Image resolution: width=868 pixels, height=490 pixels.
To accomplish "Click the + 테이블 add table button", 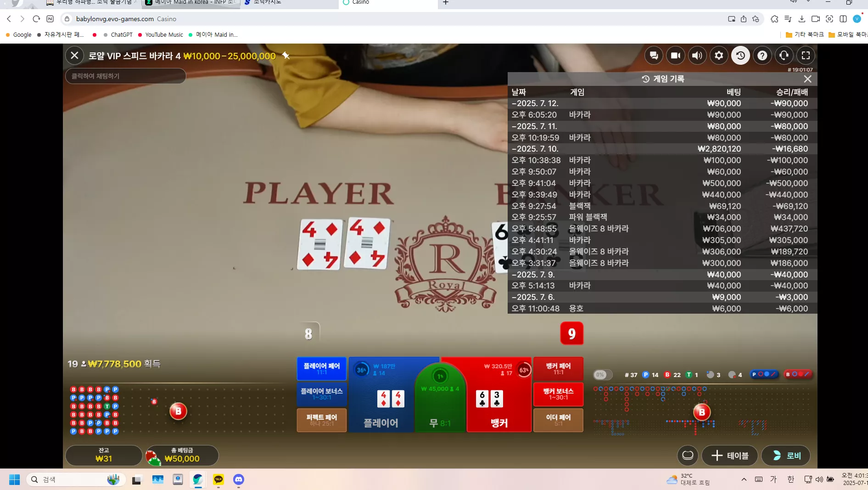I will click(730, 455).
